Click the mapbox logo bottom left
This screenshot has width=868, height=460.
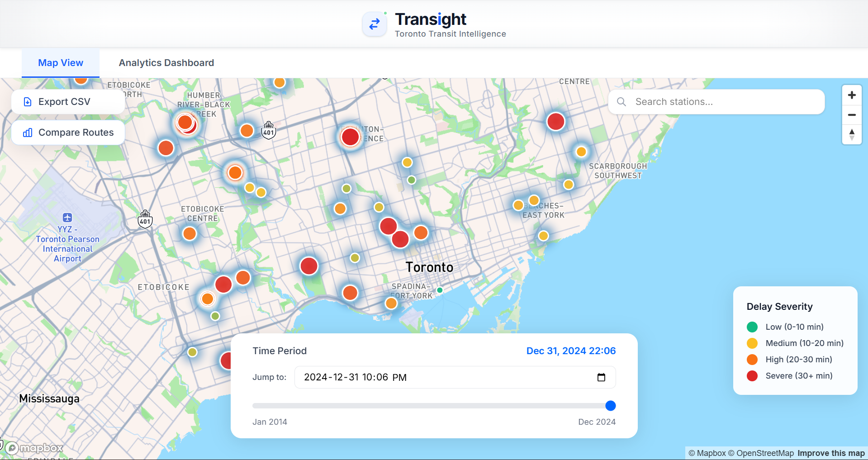34,448
